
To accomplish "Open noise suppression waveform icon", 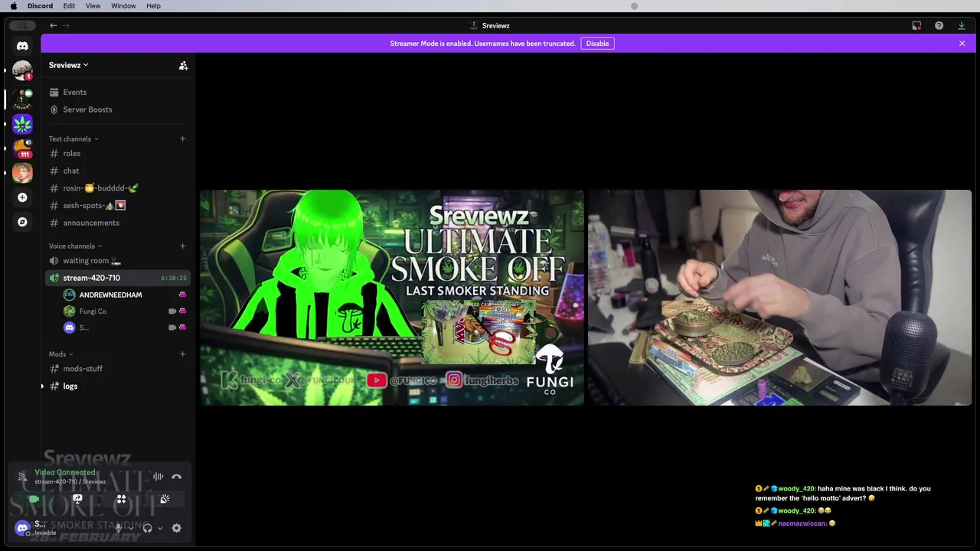I will pos(158,477).
